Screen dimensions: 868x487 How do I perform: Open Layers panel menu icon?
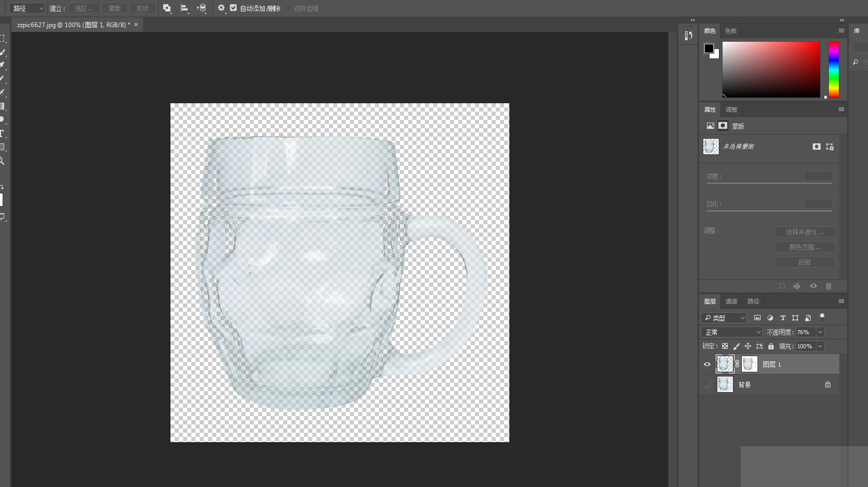click(x=841, y=301)
